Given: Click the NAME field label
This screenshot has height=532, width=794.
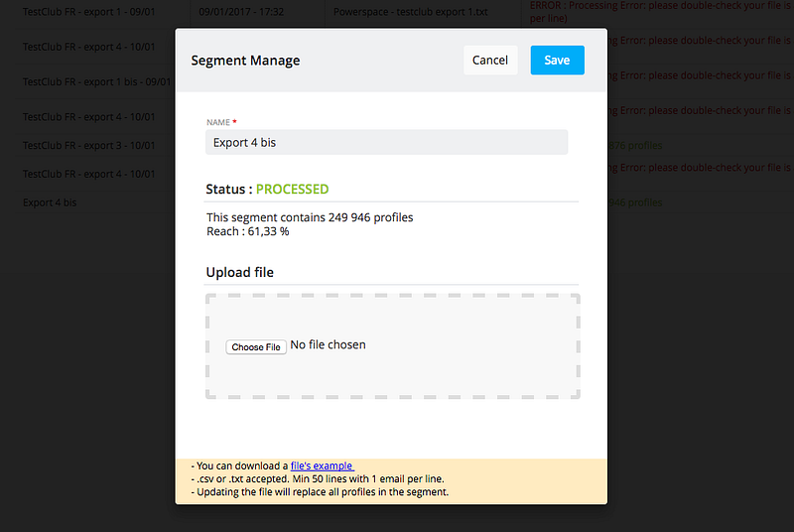Looking at the screenshot, I should [218, 122].
